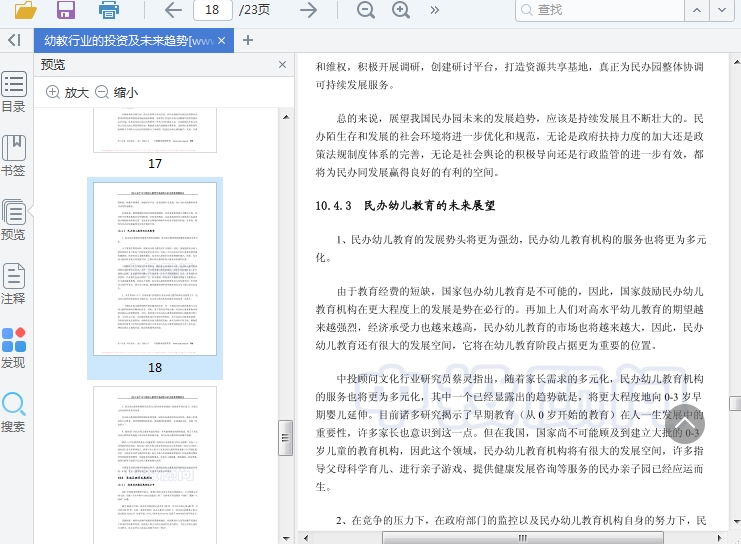Screen dimensions: 741x544
Task: Click 缩小 to shrink thumbnails
Action: (117, 92)
